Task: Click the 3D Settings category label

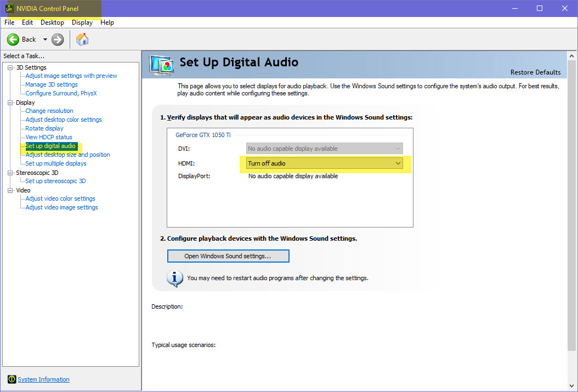Action: [31, 67]
